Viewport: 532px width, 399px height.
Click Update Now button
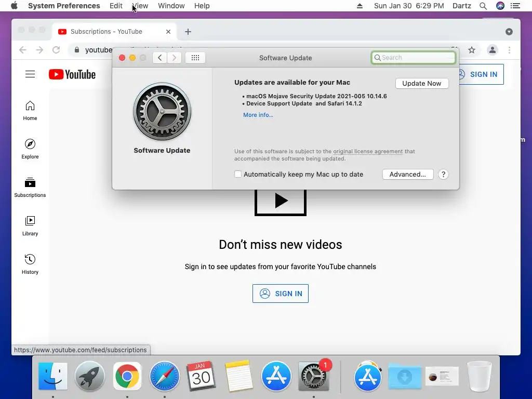click(x=422, y=84)
